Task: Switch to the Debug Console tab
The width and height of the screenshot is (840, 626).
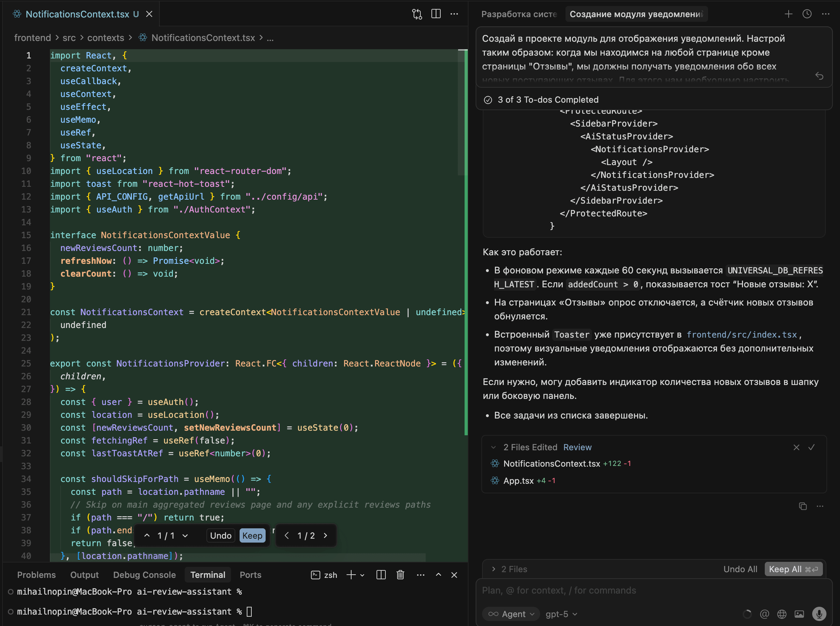Action: (x=144, y=575)
